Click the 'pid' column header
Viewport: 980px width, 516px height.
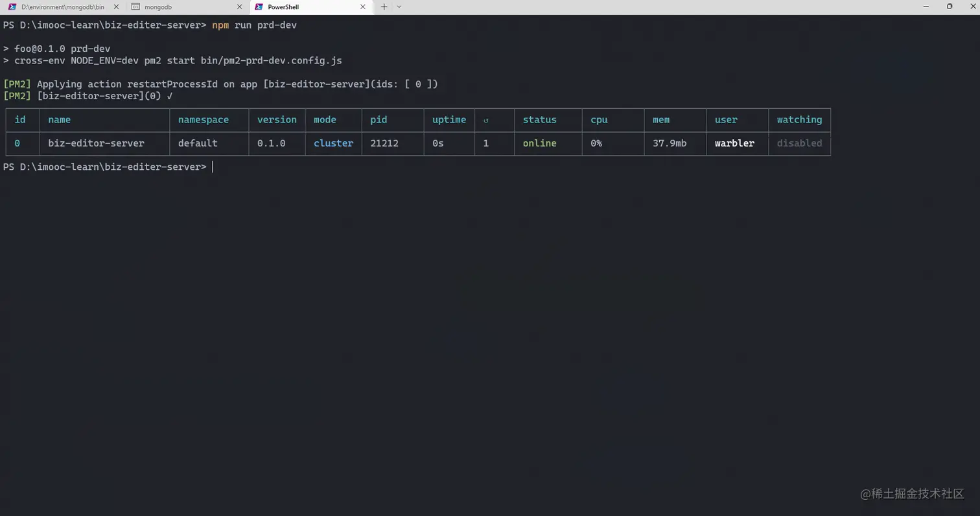tap(379, 120)
